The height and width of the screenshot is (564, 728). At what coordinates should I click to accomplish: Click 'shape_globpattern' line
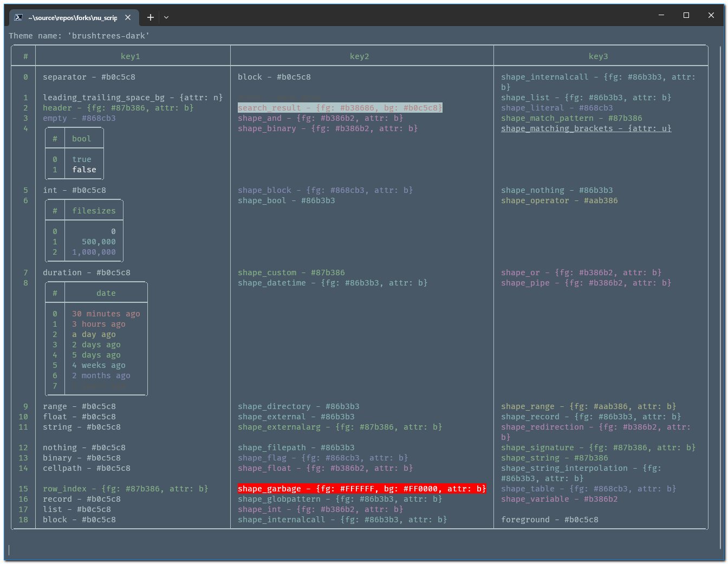(x=340, y=499)
